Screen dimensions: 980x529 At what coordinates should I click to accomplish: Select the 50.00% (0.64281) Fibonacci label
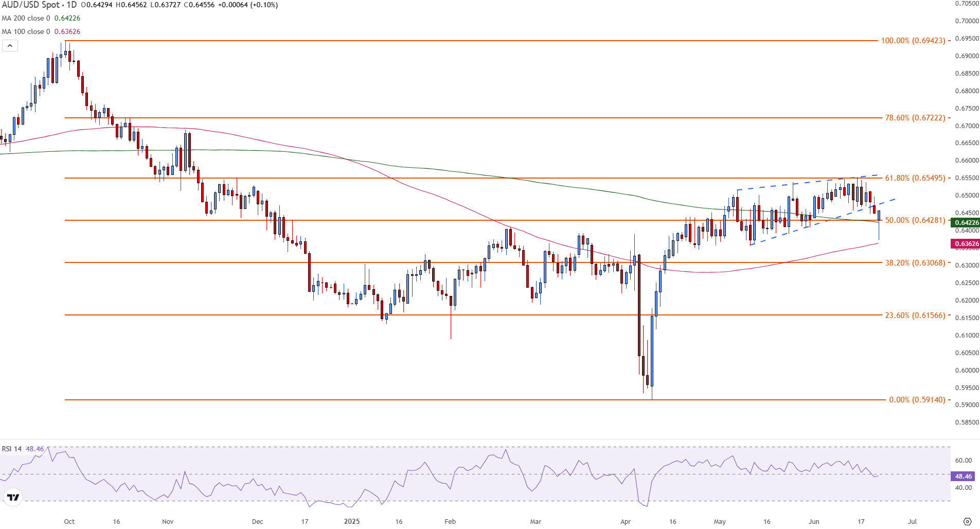tap(915, 220)
